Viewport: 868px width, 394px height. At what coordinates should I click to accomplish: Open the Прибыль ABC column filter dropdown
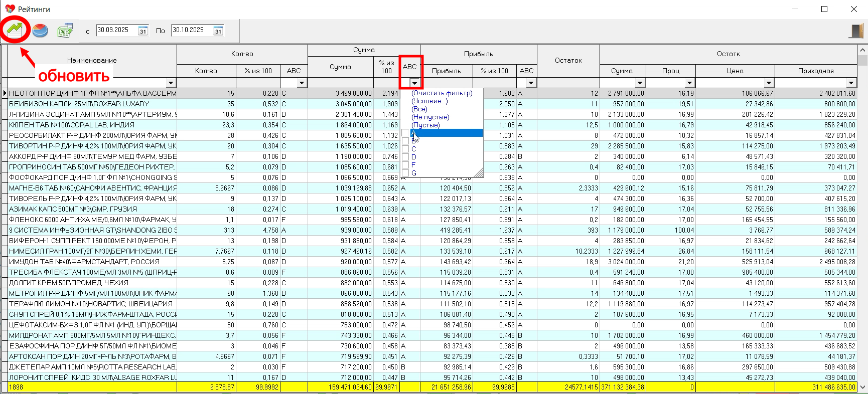click(x=531, y=83)
